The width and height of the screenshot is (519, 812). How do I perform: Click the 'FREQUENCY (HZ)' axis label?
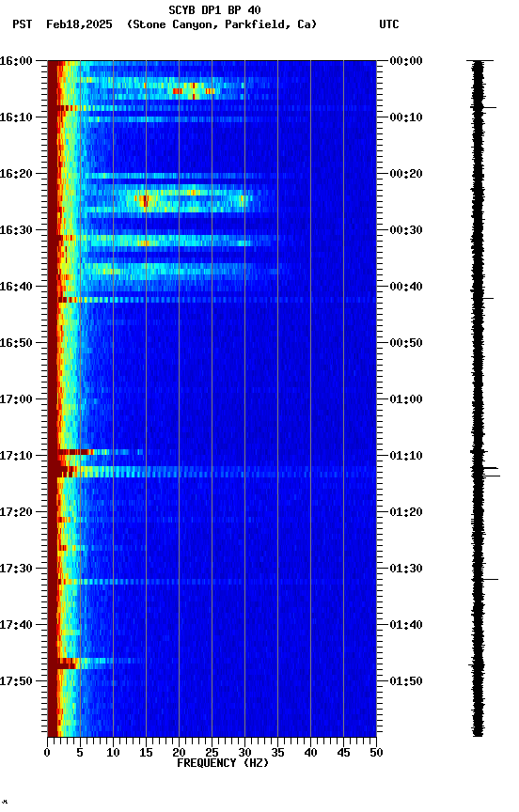coord(223,763)
